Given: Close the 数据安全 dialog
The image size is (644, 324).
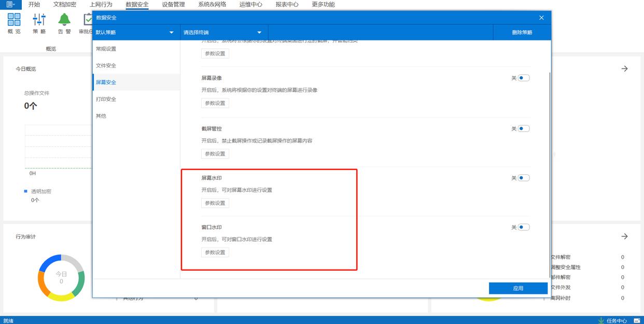Looking at the screenshot, I should 541,18.
